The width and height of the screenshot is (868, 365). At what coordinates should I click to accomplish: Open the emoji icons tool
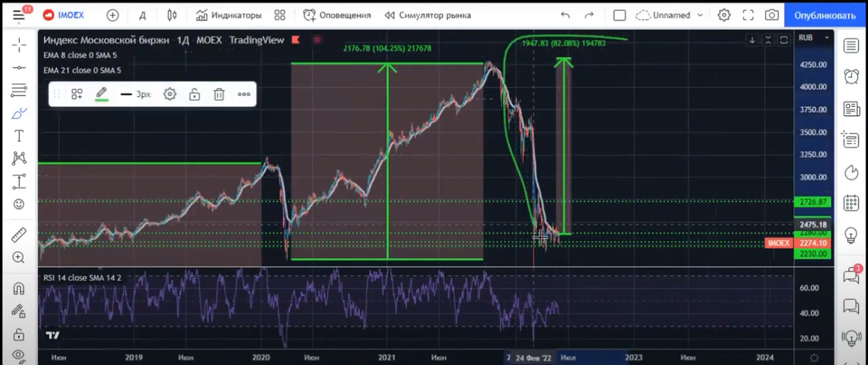click(x=20, y=204)
